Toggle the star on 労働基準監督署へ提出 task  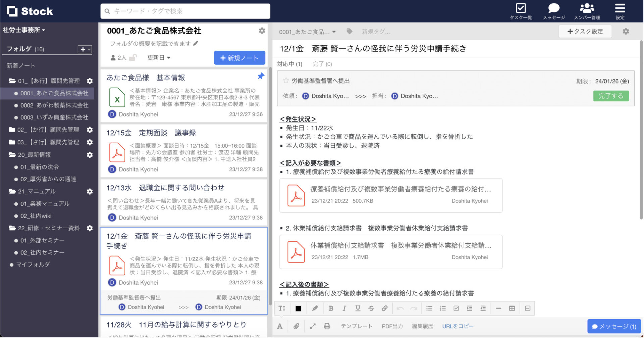[286, 81]
